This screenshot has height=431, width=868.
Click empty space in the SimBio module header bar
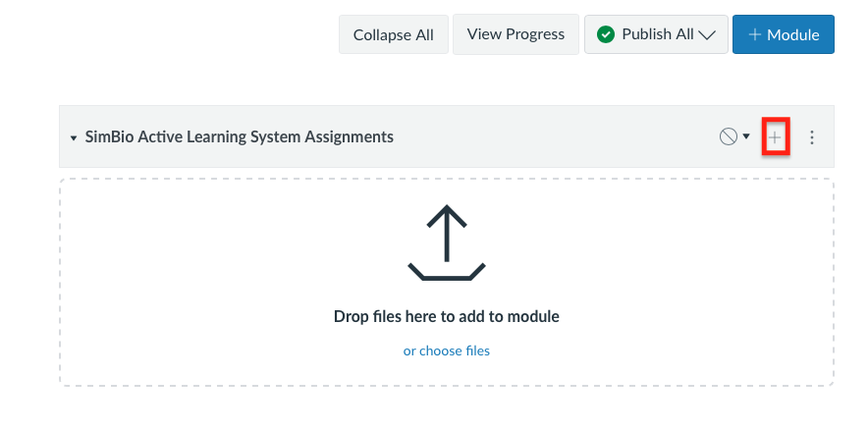550,137
